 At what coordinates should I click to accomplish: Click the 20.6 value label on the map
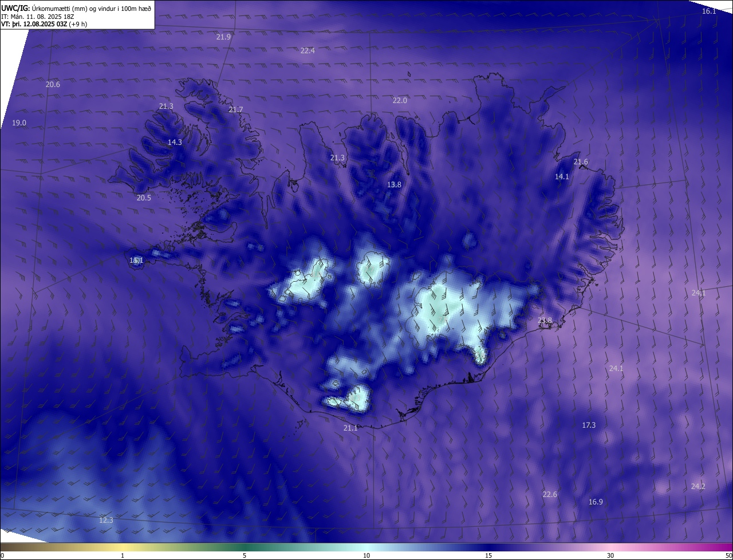tap(53, 84)
